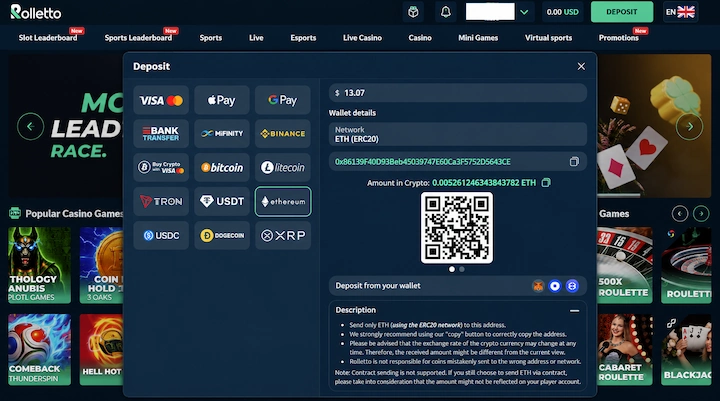The width and height of the screenshot is (720, 401).
Task: Select Dogecoin deposit method
Action: click(222, 235)
